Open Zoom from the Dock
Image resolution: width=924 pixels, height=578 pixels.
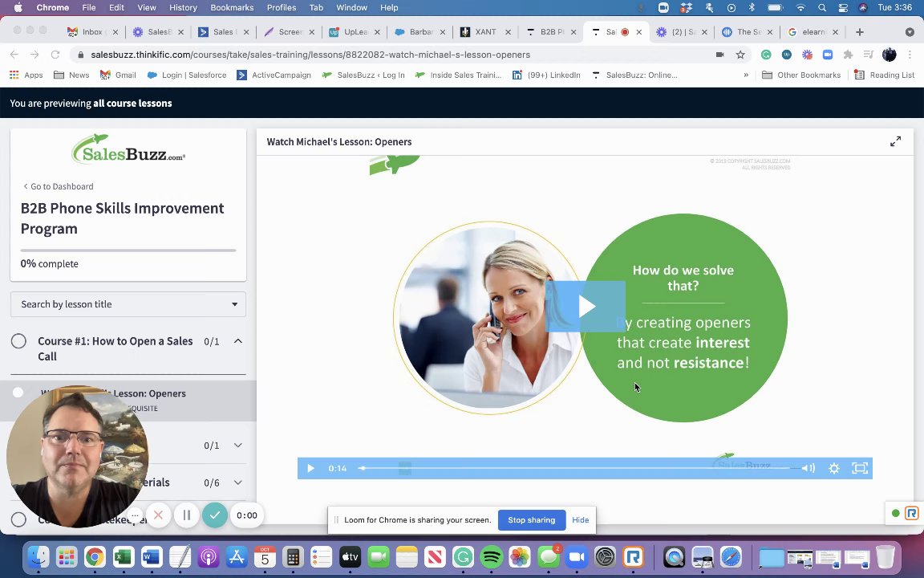coord(577,556)
